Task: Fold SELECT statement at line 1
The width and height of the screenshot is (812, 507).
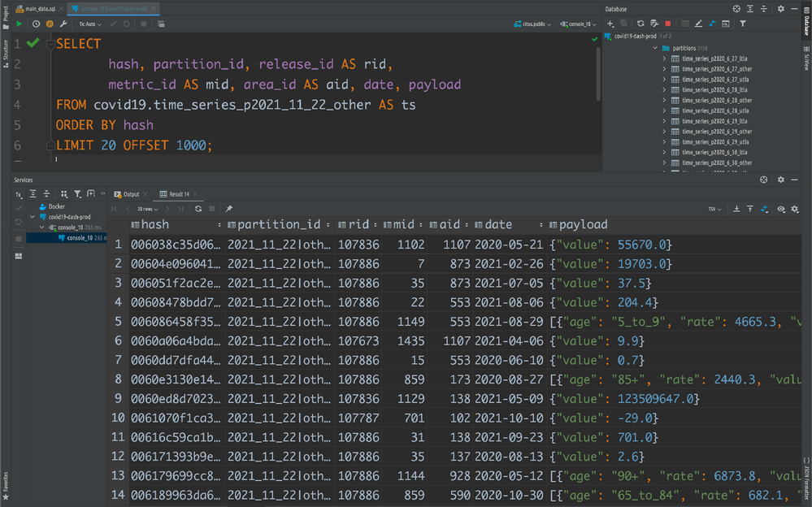Action: (x=50, y=44)
